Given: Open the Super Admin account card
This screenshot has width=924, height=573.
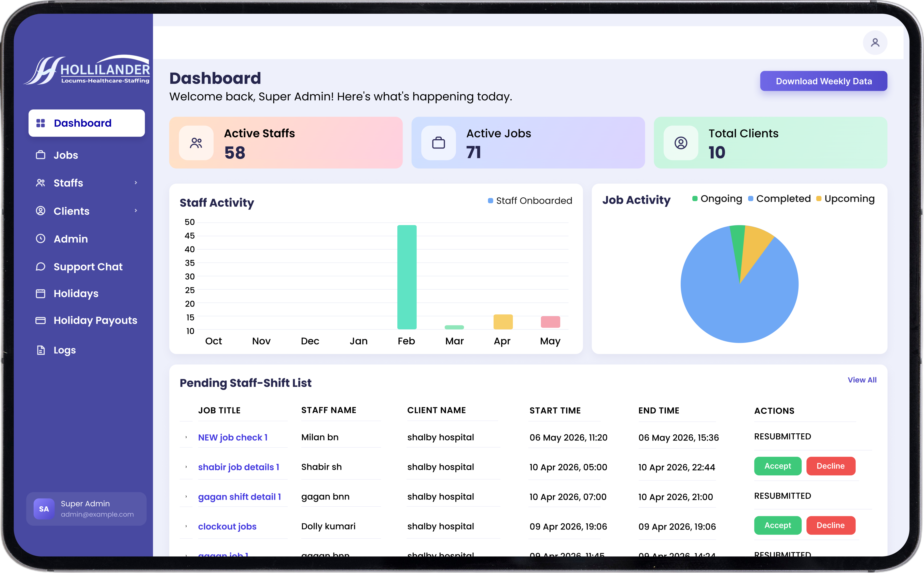Looking at the screenshot, I should (87, 509).
